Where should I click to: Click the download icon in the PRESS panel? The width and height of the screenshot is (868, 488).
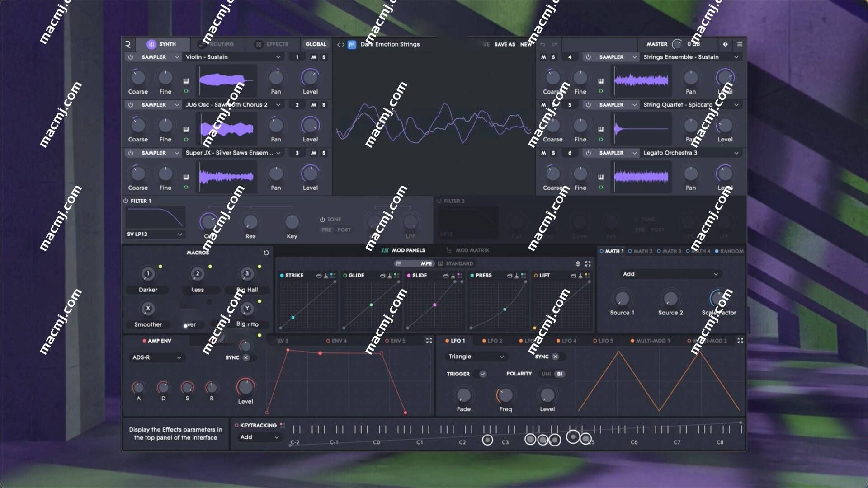(x=517, y=276)
